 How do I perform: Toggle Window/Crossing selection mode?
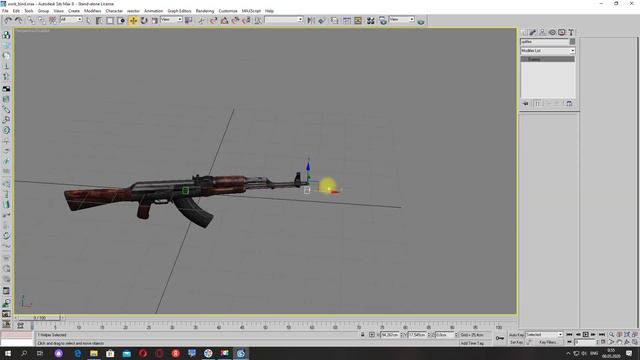tap(121, 20)
